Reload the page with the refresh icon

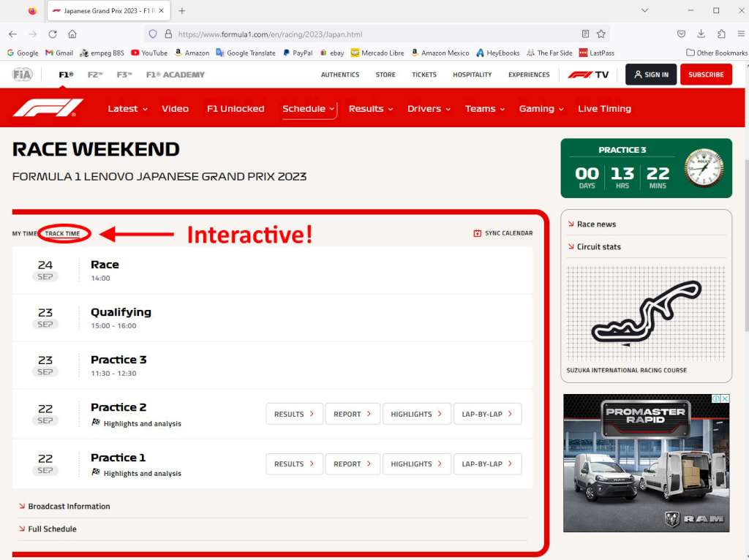(53, 34)
